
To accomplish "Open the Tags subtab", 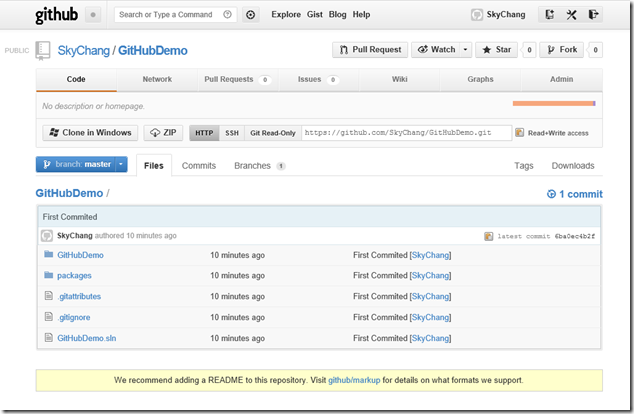I will pyautogui.click(x=524, y=166).
